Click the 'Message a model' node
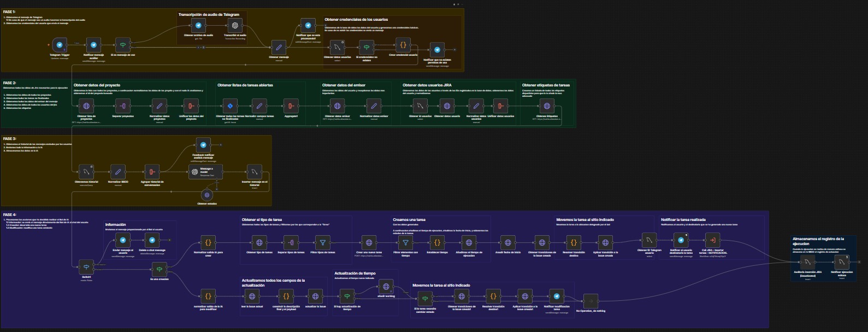The height and width of the screenshot is (332, 868). click(x=205, y=172)
